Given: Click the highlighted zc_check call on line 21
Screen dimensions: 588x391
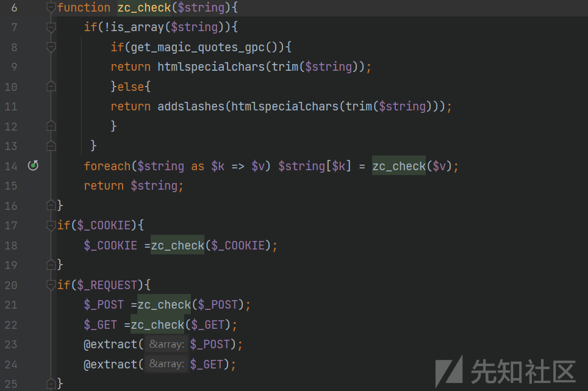Looking at the screenshot, I should (164, 304).
